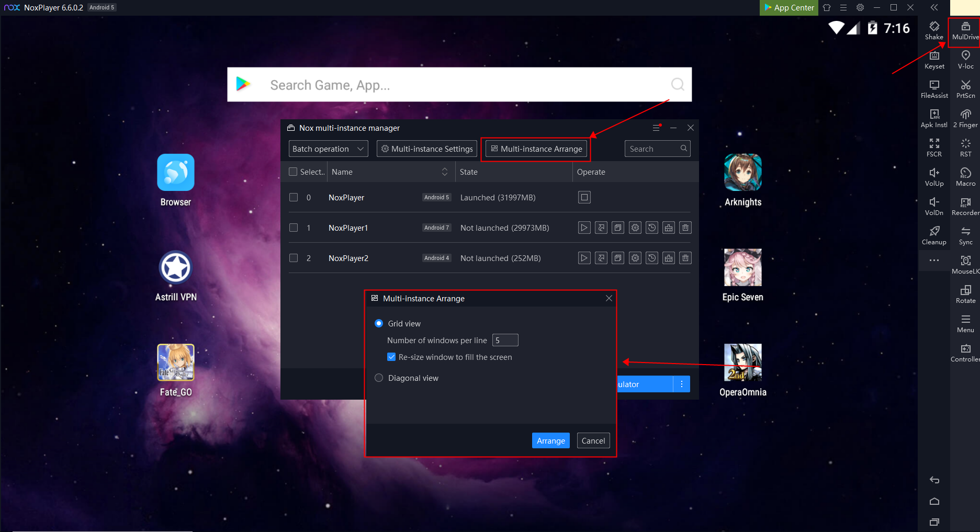
Task: Open Multi-instance Settings tab
Action: (426, 149)
